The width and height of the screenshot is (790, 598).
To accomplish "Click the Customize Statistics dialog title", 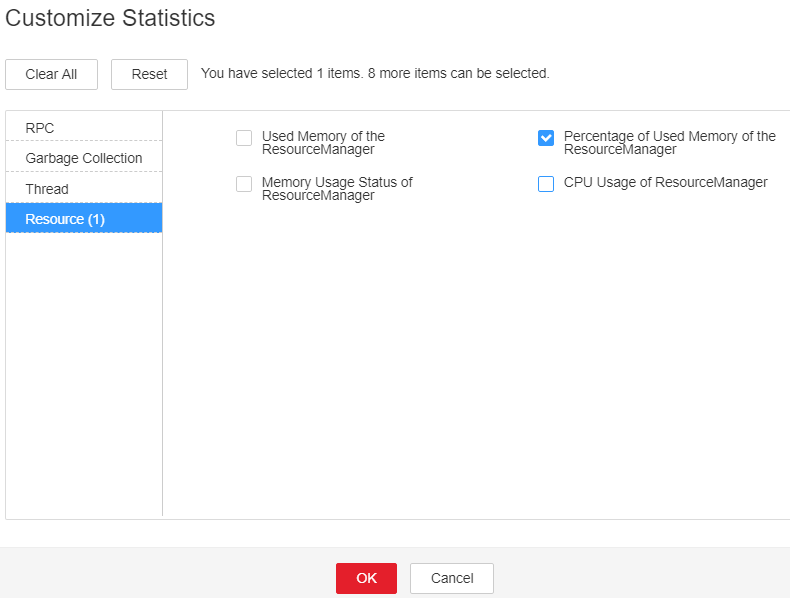I will tap(110, 19).
